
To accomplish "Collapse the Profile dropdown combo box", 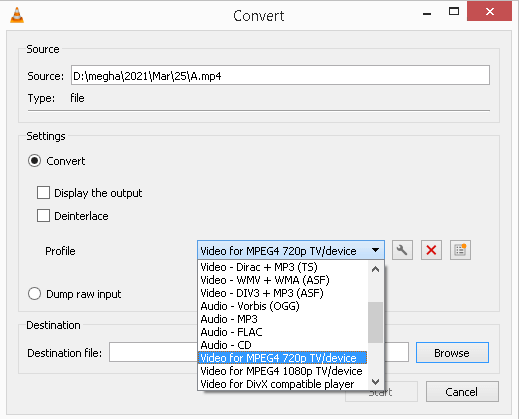I will coord(291,250).
